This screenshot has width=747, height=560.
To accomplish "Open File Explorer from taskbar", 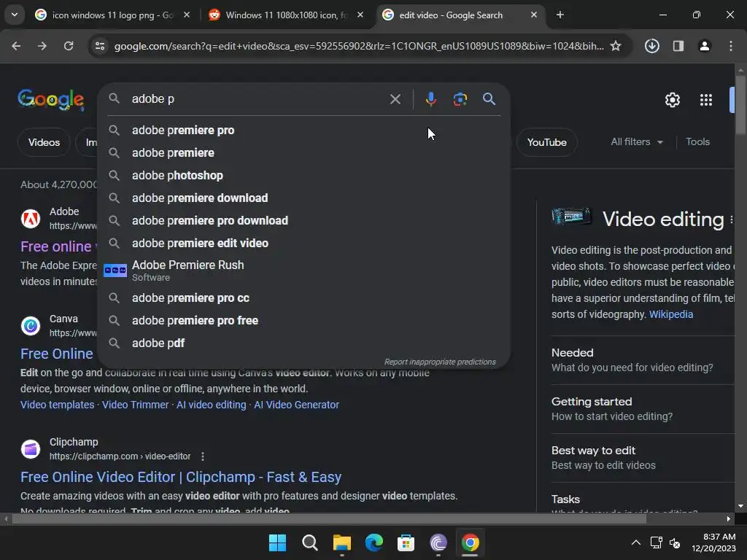I will pos(341,542).
